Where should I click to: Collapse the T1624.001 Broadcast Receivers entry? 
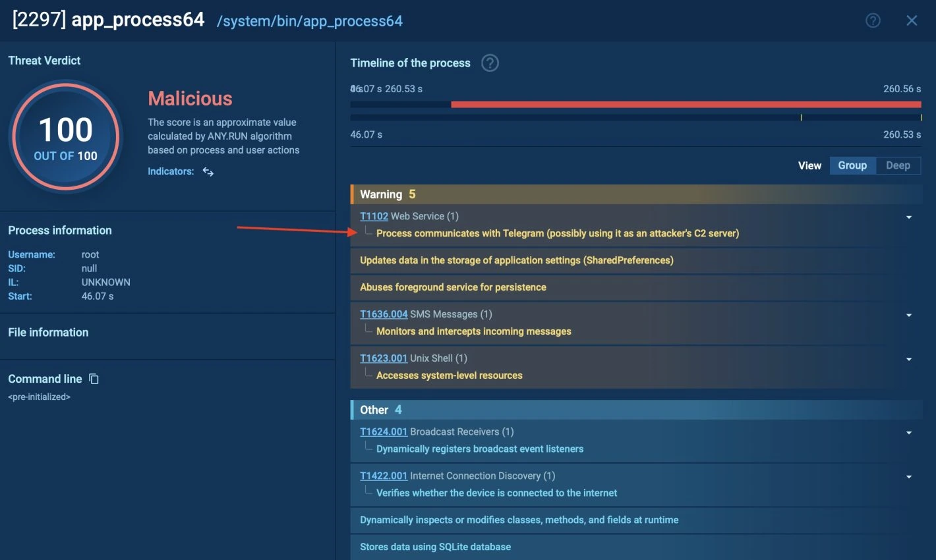909,433
